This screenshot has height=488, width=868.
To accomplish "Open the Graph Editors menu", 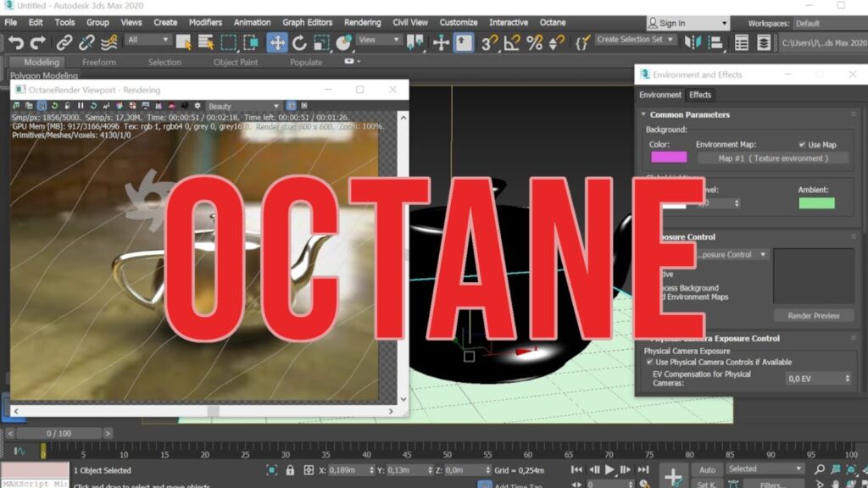I will click(x=307, y=23).
